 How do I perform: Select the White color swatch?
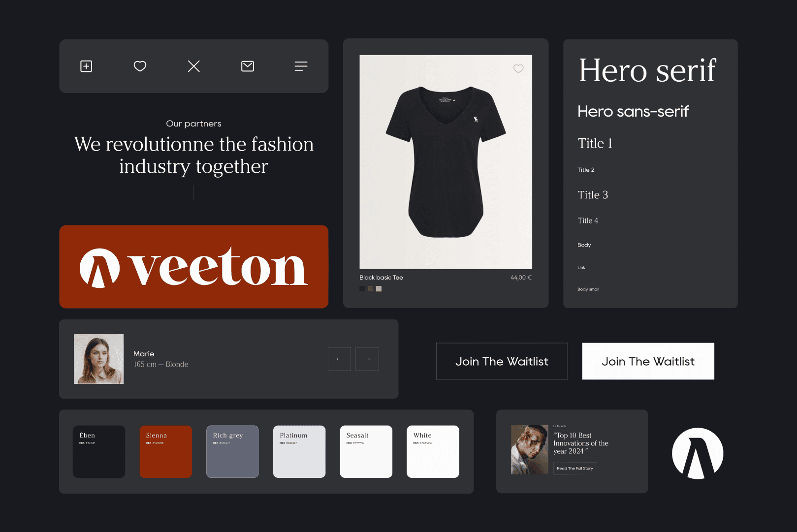tap(433, 451)
